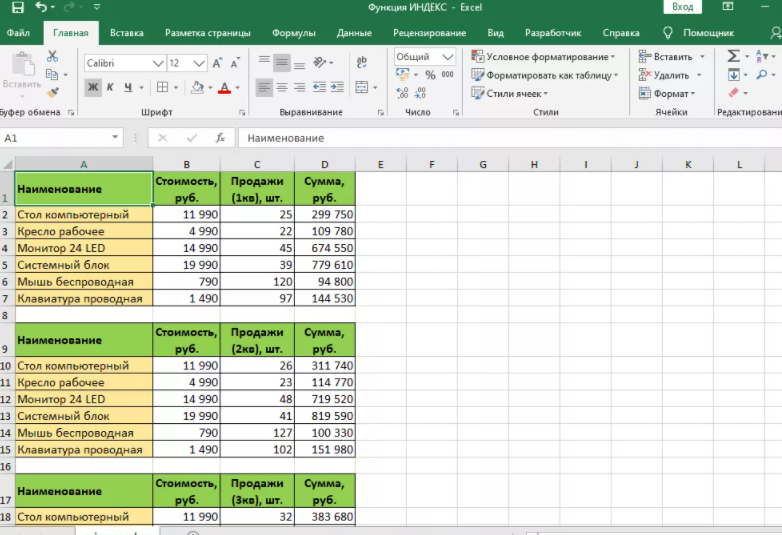Align text to the bottom of the cell

tap(299, 65)
